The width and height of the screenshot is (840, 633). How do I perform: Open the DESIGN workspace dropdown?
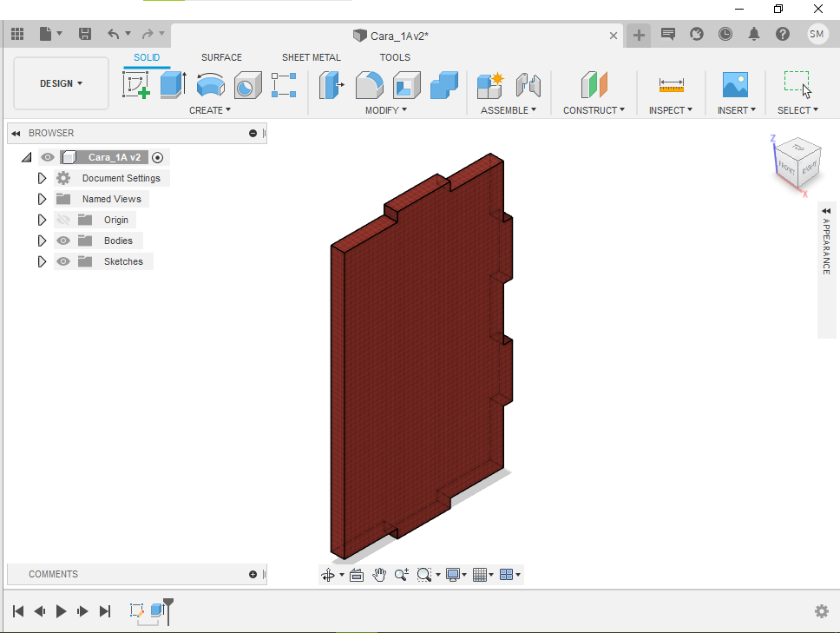(x=61, y=83)
